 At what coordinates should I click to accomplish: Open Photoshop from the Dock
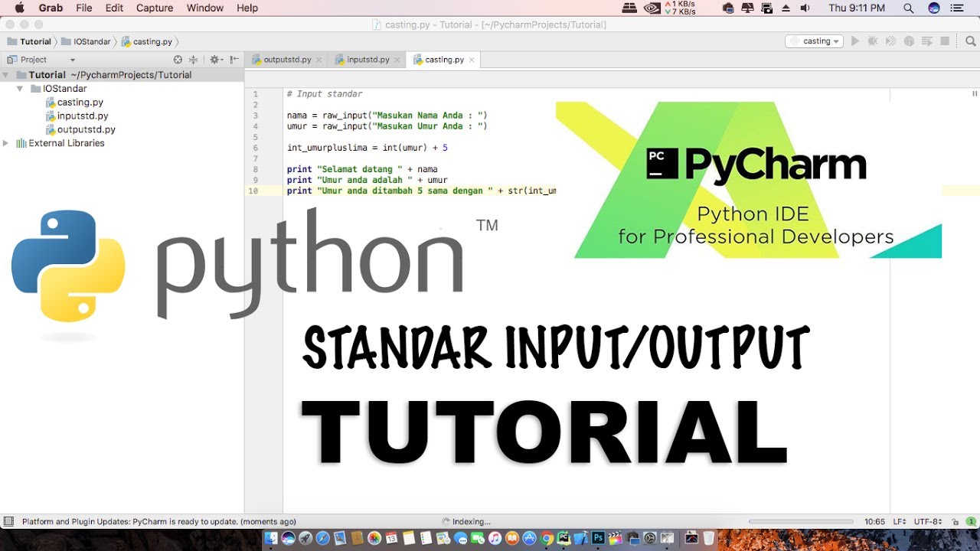tap(598, 538)
